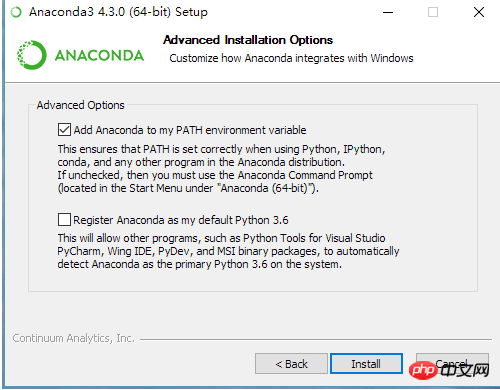The width and height of the screenshot is (500, 390).
Task: Click the Continuum Analytics, Inc. text
Action: point(74,338)
